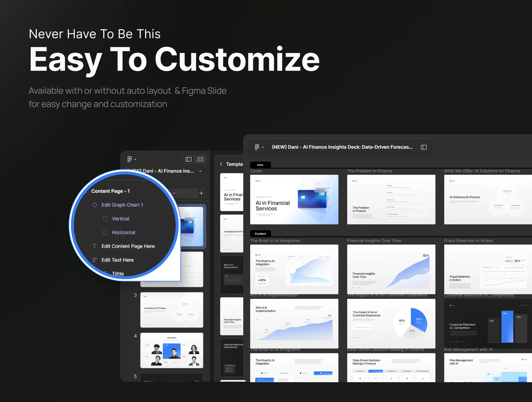The image size is (532, 402).
Task: Select the Intro section tab
Action: click(260, 165)
